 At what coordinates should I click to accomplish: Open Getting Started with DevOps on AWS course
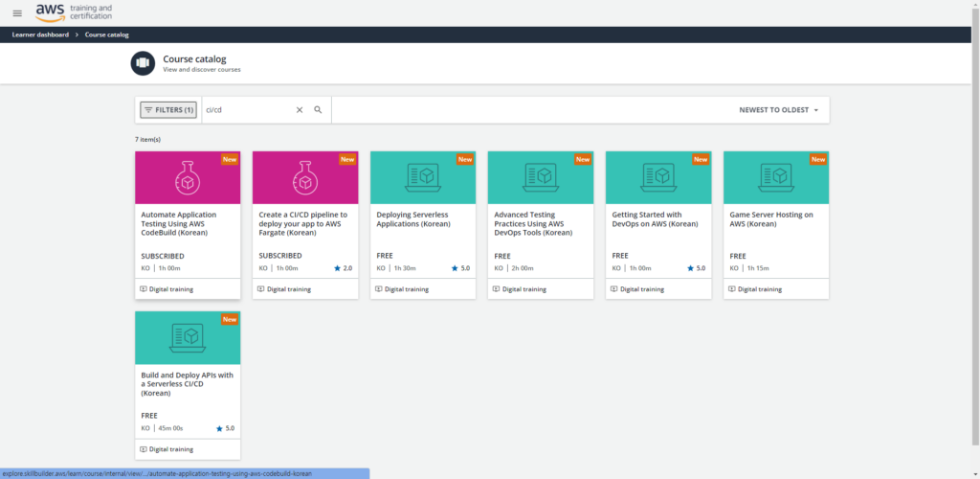655,218
